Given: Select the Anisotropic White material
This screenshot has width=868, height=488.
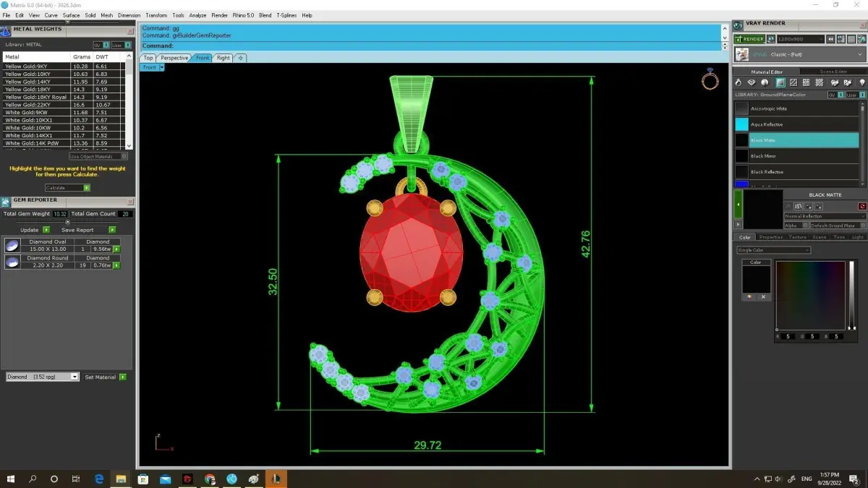Looking at the screenshot, I should tap(797, 108).
